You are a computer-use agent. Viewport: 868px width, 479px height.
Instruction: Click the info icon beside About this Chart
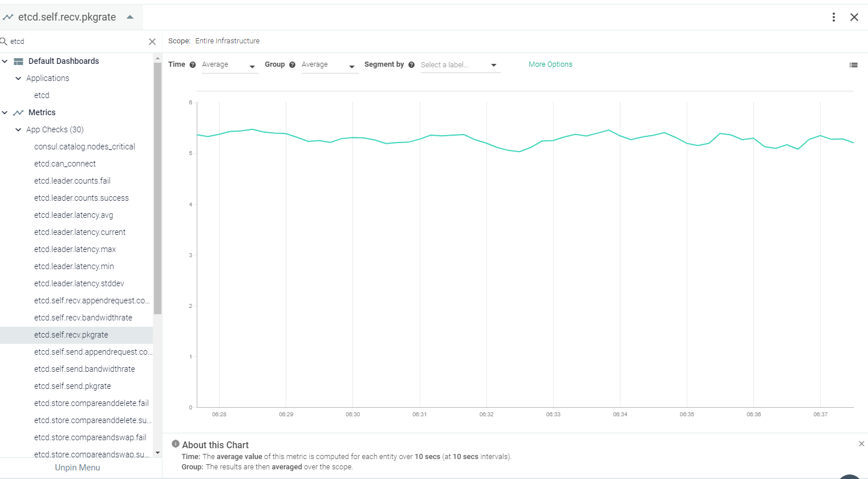pos(176,444)
